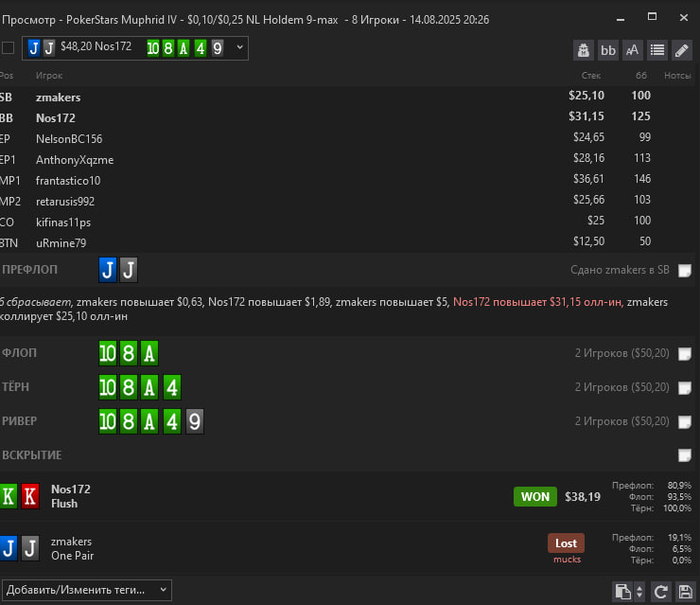Click the pencil edit icon

coord(682,50)
